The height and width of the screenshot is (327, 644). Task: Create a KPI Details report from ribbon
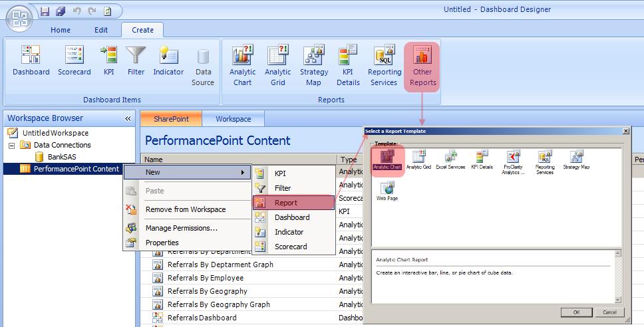click(348, 66)
